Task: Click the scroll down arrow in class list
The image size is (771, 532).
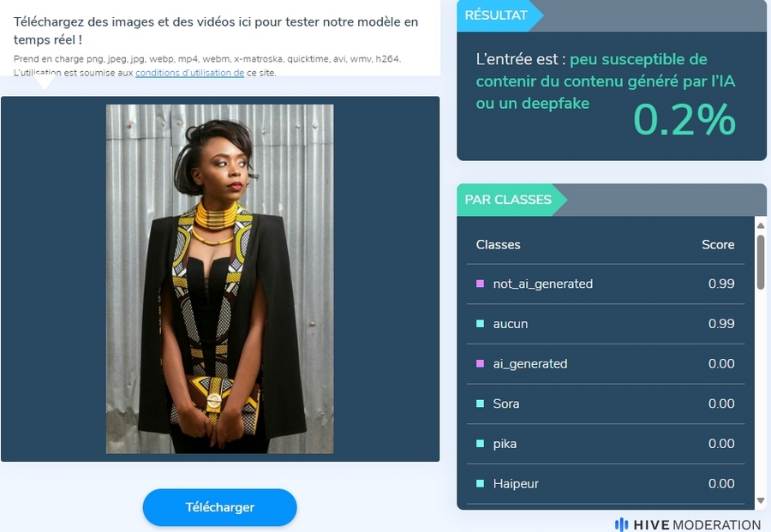Action: click(761, 500)
